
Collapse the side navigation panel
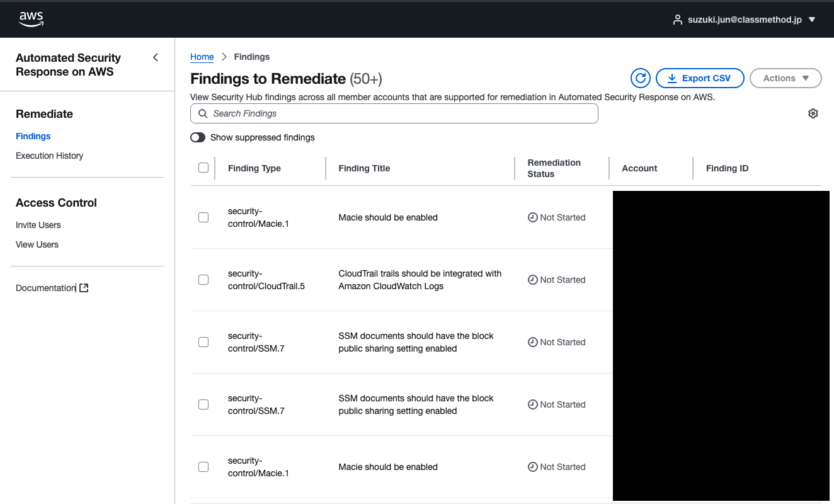156,58
